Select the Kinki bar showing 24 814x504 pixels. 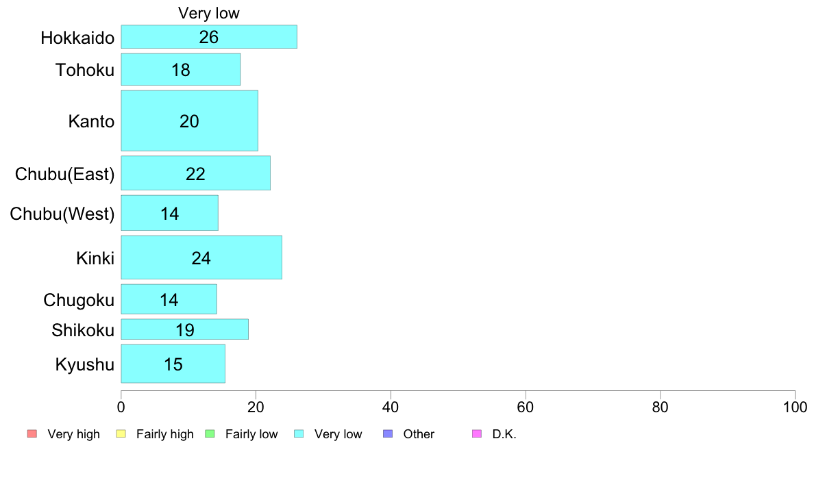pos(201,257)
